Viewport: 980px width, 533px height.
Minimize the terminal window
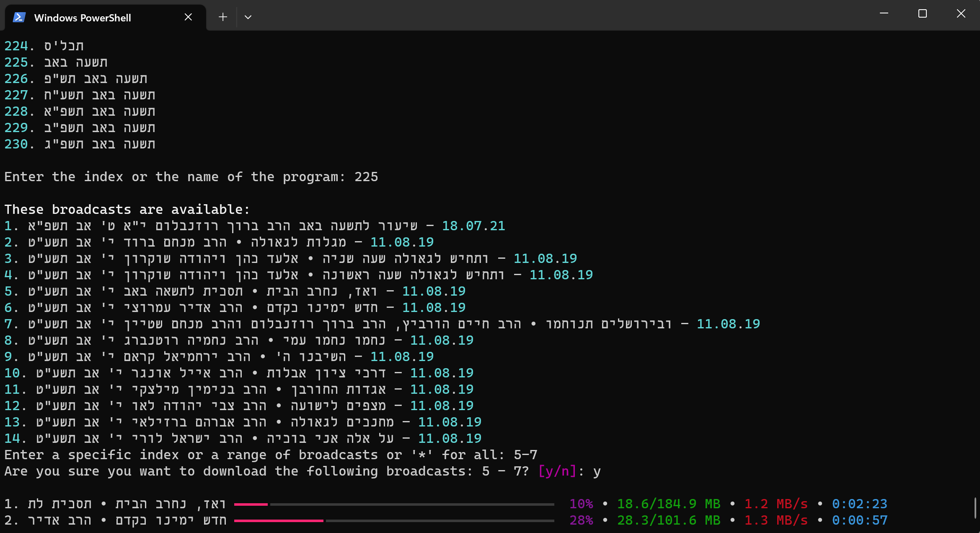click(x=884, y=14)
